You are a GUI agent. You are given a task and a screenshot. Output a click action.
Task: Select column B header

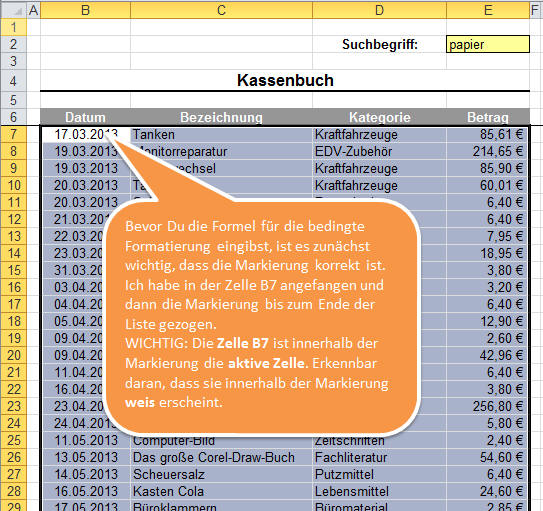click(x=85, y=10)
